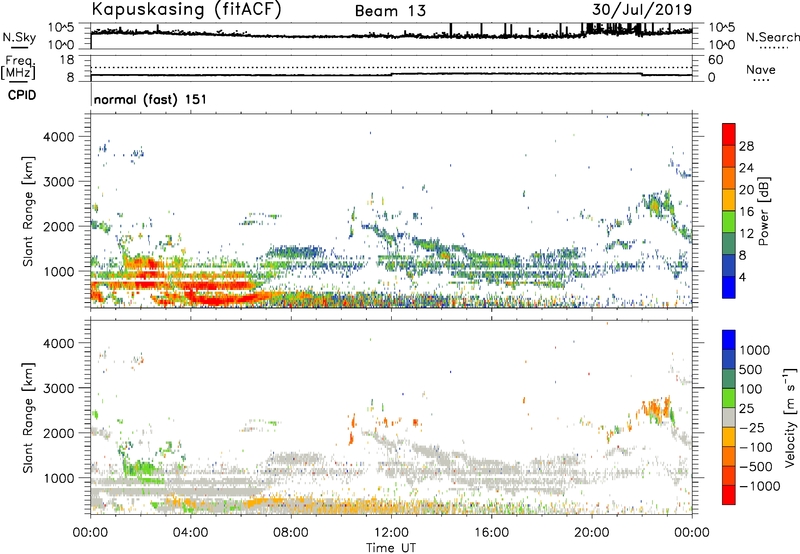
Task: Click the '12' power color bar label
Action: pyautogui.click(x=746, y=234)
